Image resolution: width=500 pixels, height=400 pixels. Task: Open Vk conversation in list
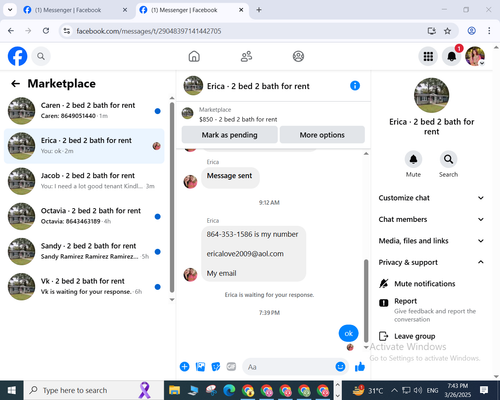(84, 287)
